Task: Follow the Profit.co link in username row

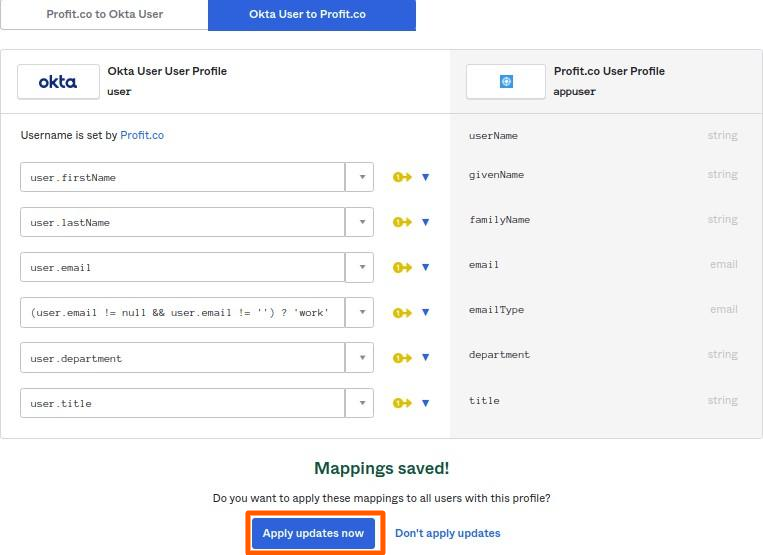Action: click(142, 135)
